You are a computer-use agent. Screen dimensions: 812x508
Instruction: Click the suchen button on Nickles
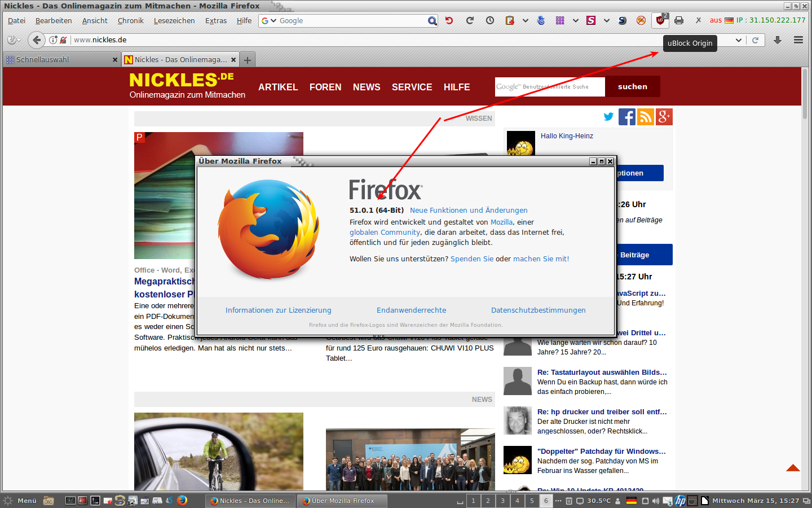point(633,86)
